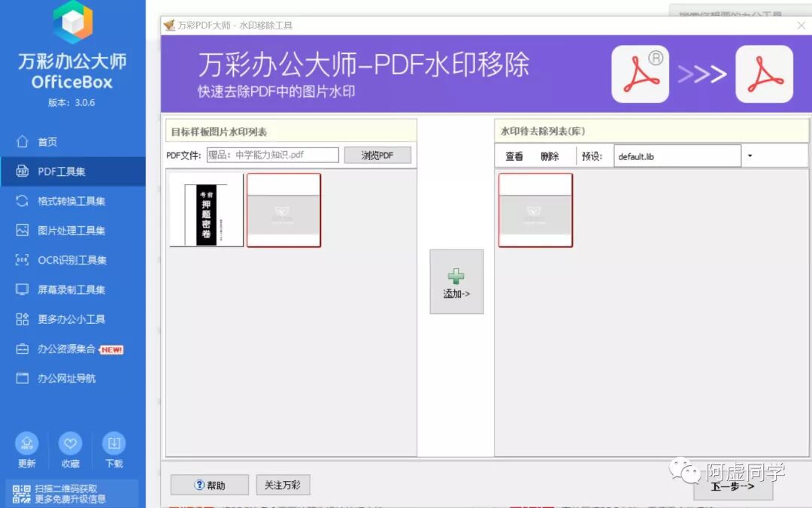Screen dimensions: 812x508
Task: Click the watermarked PDF icon with ® mark
Action: pos(640,74)
